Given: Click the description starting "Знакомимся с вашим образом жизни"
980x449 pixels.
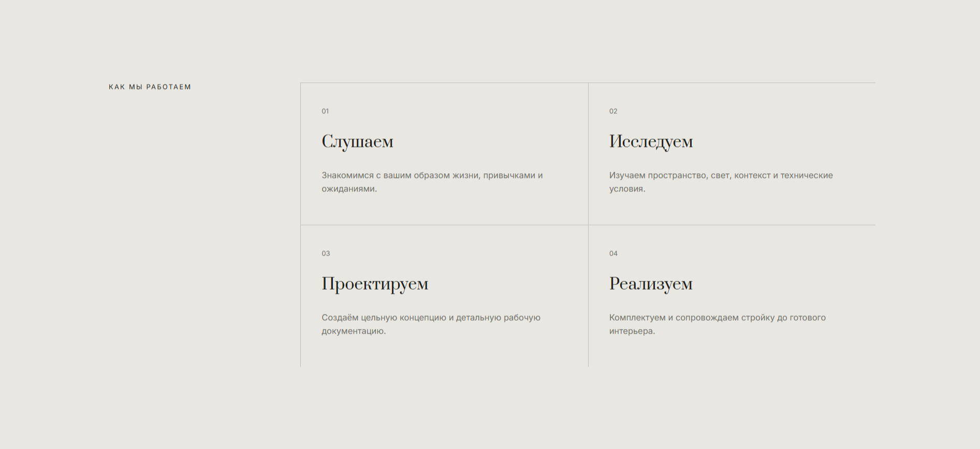Looking at the screenshot, I should pyautogui.click(x=432, y=182).
